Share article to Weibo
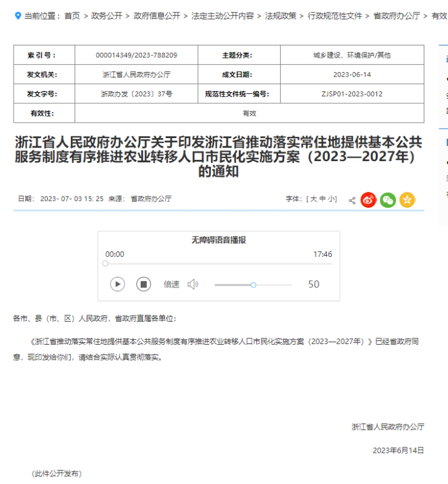The image size is (448, 484). click(368, 200)
